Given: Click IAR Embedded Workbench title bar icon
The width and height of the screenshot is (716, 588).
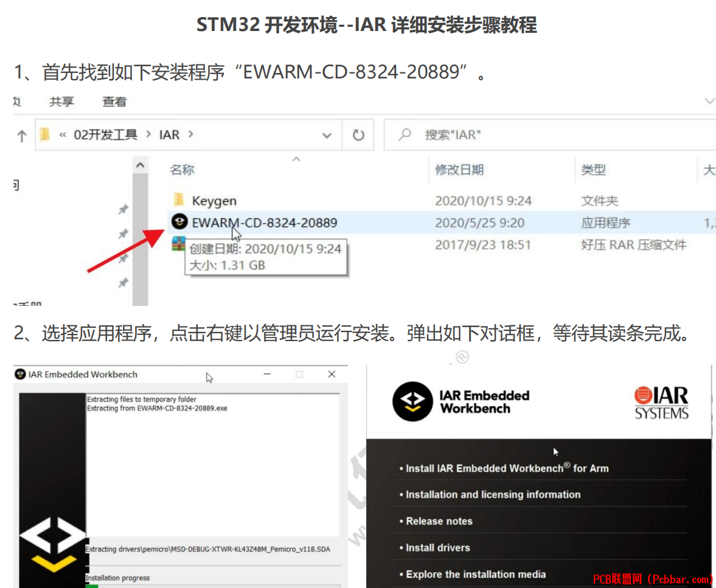Looking at the screenshot, I should [x=19, y=375].
